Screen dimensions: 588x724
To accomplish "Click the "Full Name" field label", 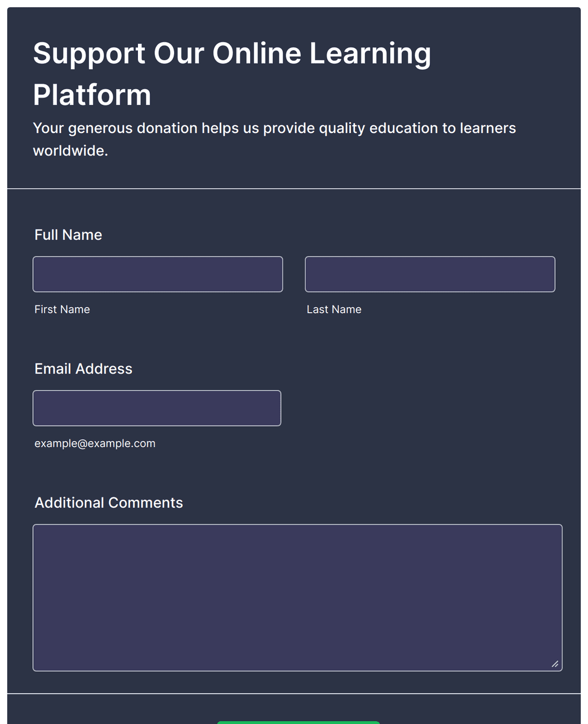I will pos(68,235).
